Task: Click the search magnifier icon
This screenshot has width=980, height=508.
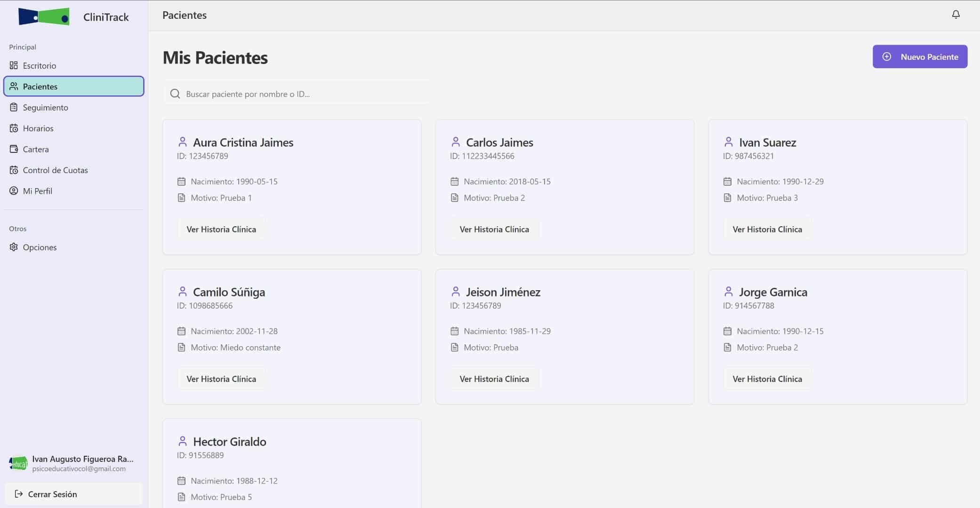Action: tap(175, 94)
